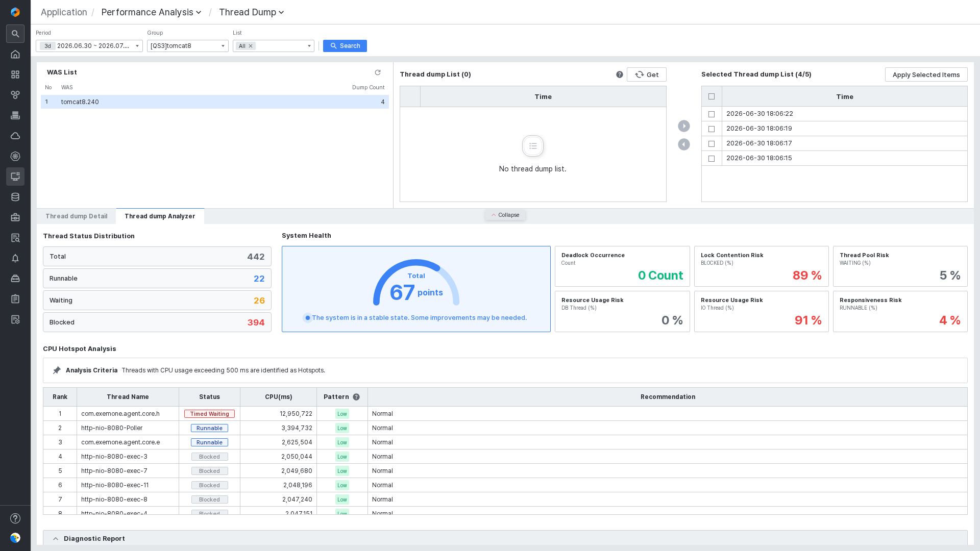Click the Thread Pool Risk 5 % card

point(900,266)
